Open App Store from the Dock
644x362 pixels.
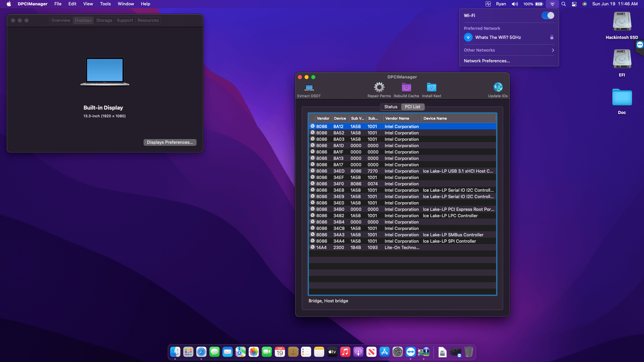coord(384,352)
